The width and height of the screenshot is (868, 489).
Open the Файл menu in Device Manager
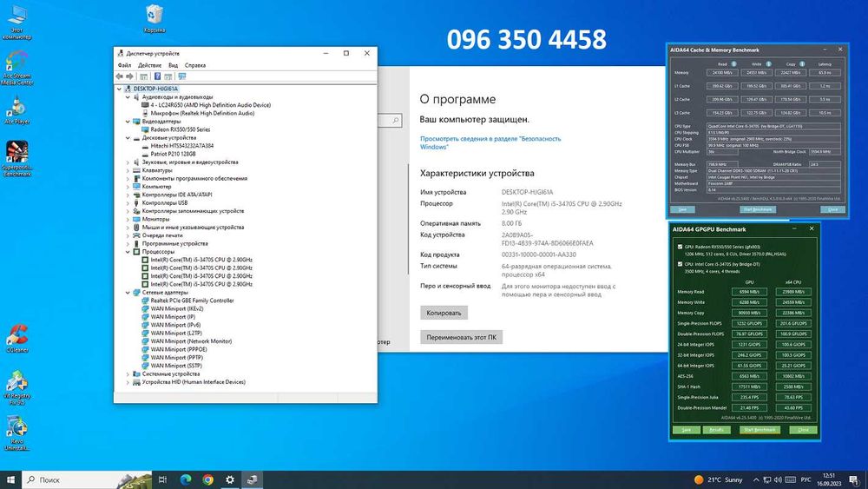click(124, 65)
